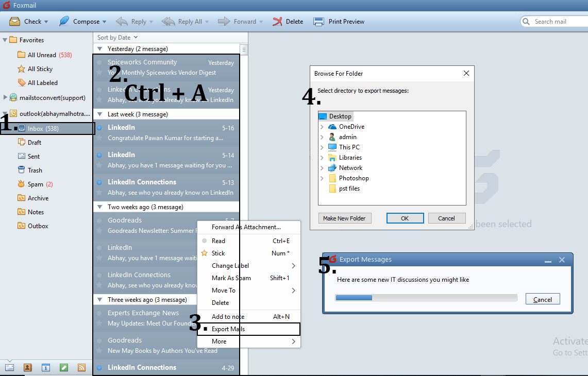Viewport: 588px width, 376px height.
Task: Click the Reply arrow icon
Action: coord(122,21)
